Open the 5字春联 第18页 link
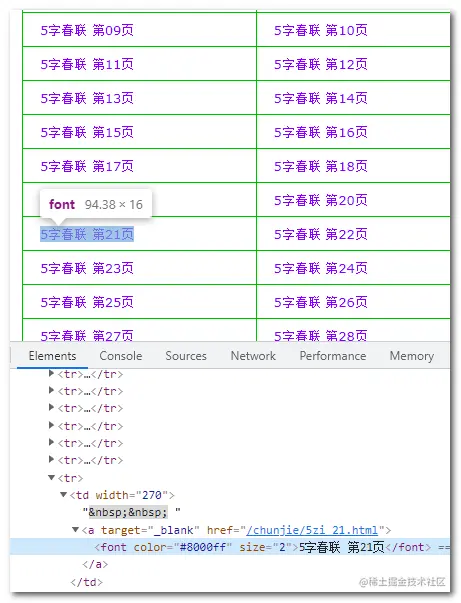Image resolution: width=461 pixels, height=603 pixels. point(321,166)
